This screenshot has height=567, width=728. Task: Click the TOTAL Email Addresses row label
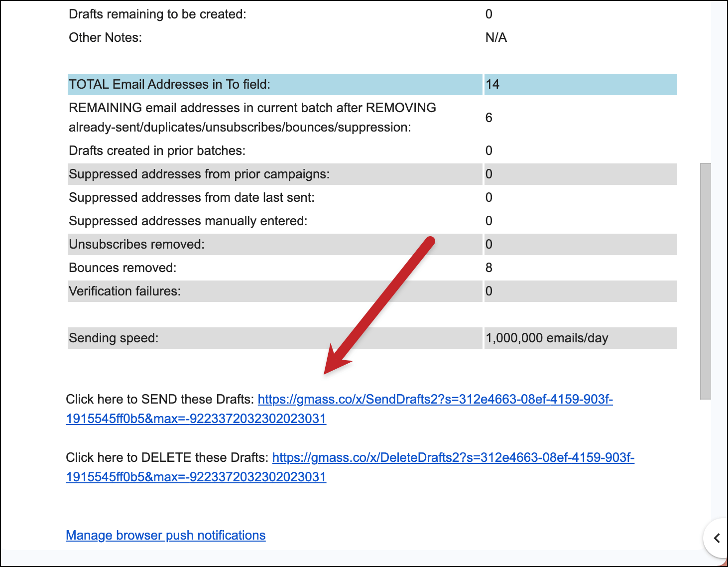point(169,84)
